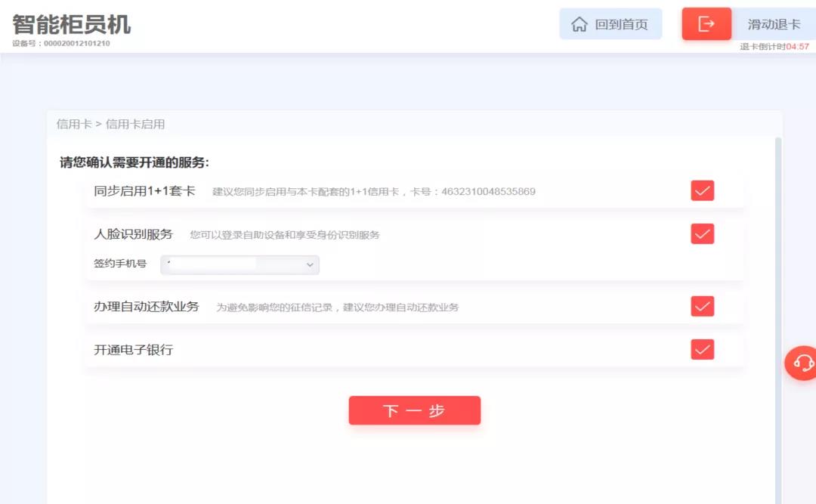
Task: Uncheck the 同步启用1+1套卡 checkbox
Action: (x=702, y=191)
